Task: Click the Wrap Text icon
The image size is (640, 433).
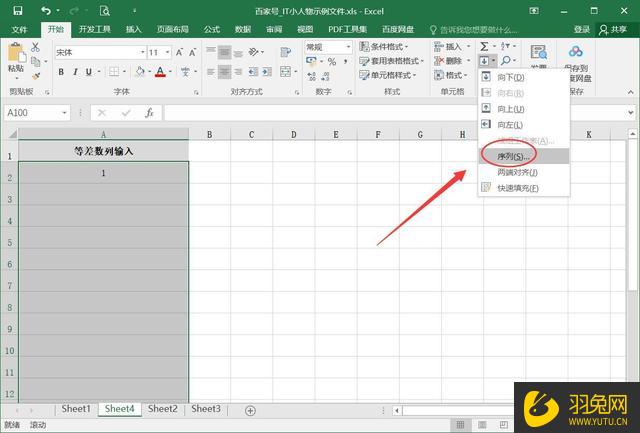Action: [x=286, y=52]
